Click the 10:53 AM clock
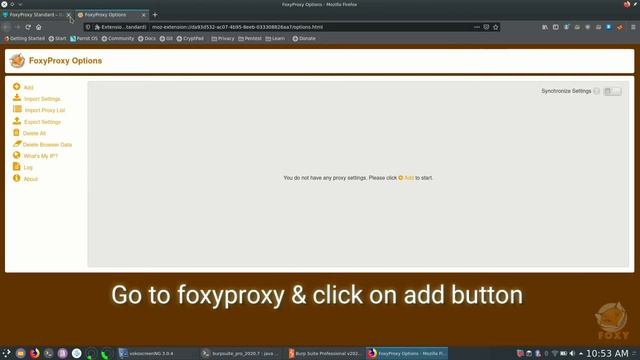 (x=607, y=353)
